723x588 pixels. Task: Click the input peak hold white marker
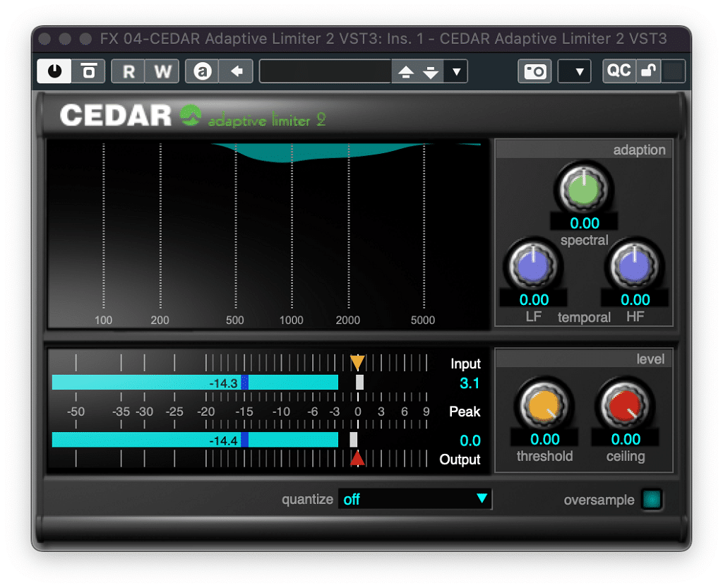click(359, 383)
